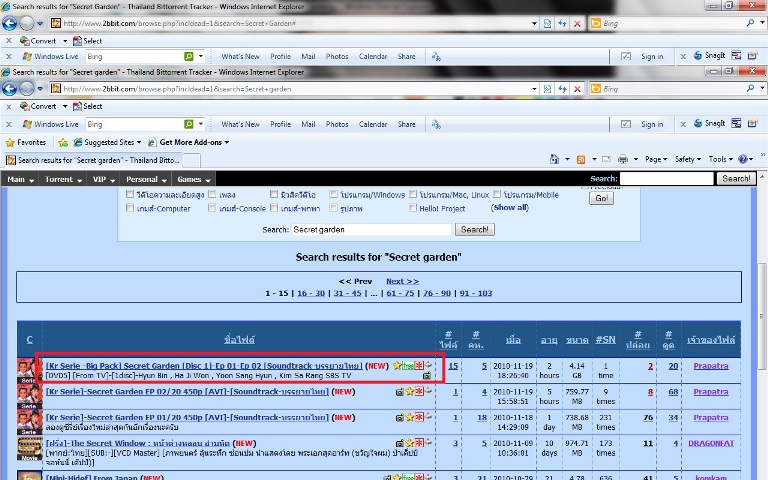Image resolution: width=768 pixels, height=480 pixels.
Task: Check the เพลง category checkbox
Action: coord(212,194)
